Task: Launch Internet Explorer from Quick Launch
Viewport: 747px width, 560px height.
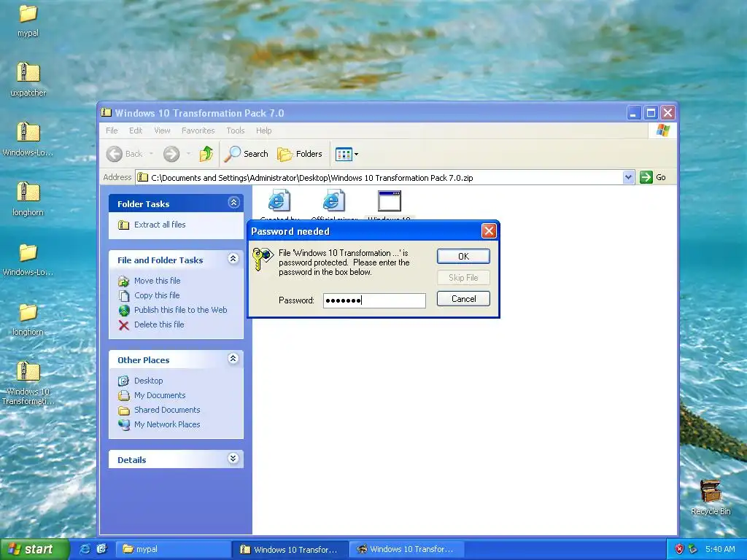Action: click(x=85, y=549)
